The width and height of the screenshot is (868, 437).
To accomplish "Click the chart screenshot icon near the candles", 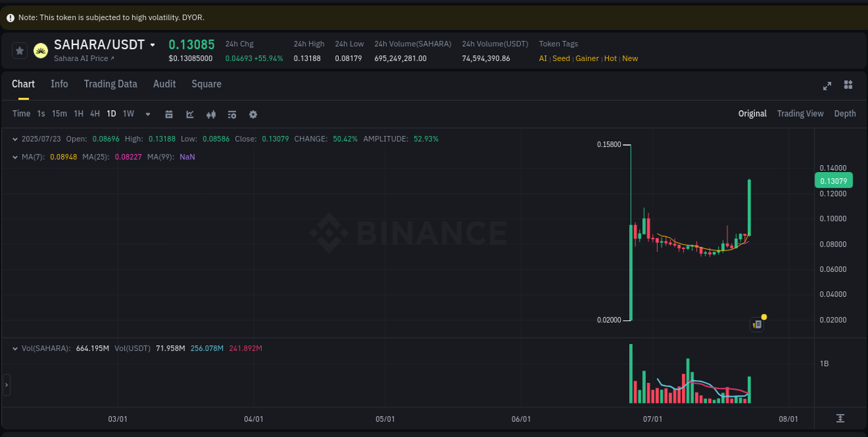I will (x=756, y=324).
